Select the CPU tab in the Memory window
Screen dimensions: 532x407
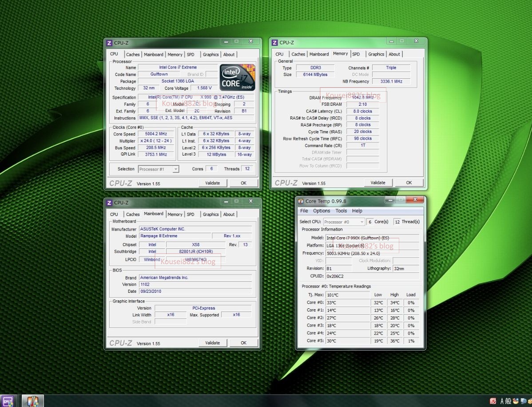(x=280, y=54)
